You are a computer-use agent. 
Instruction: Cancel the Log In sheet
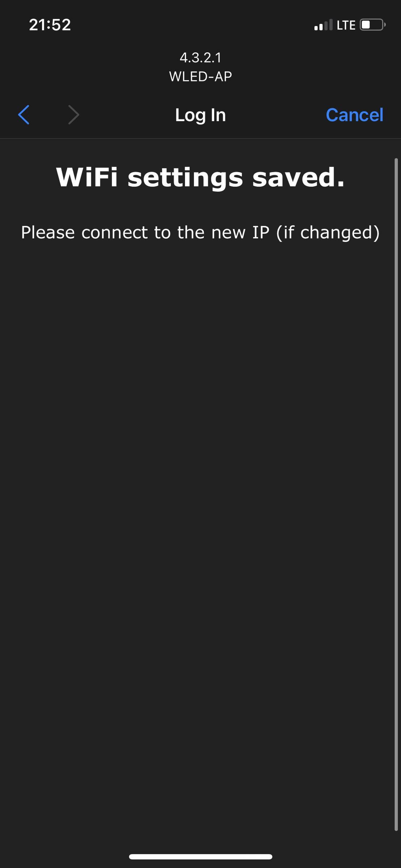pos(354,115)
